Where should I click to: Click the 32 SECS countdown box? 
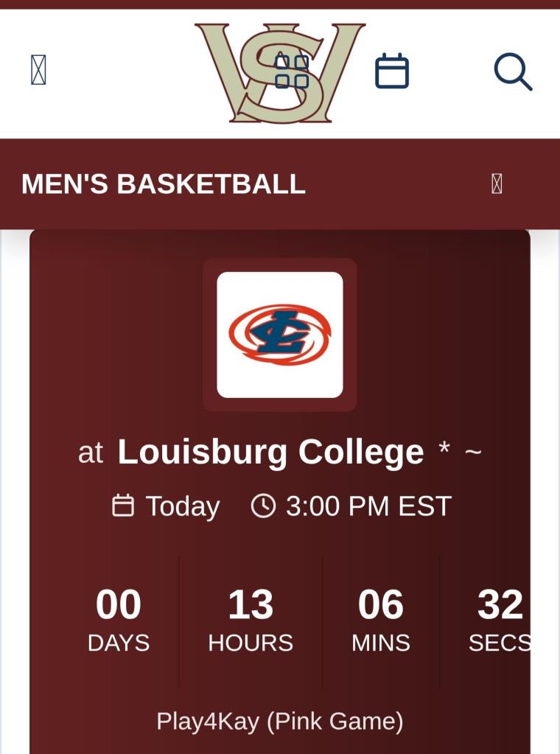[x=499, y=621]
